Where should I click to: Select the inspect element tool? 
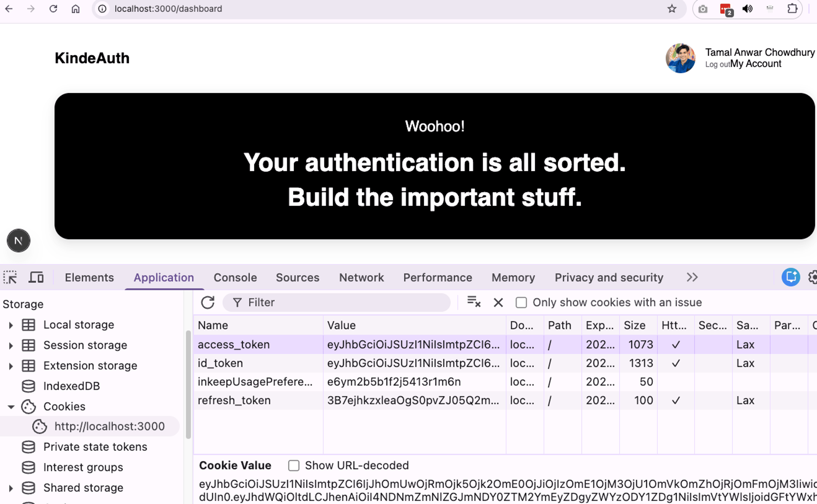coord(10,277)
